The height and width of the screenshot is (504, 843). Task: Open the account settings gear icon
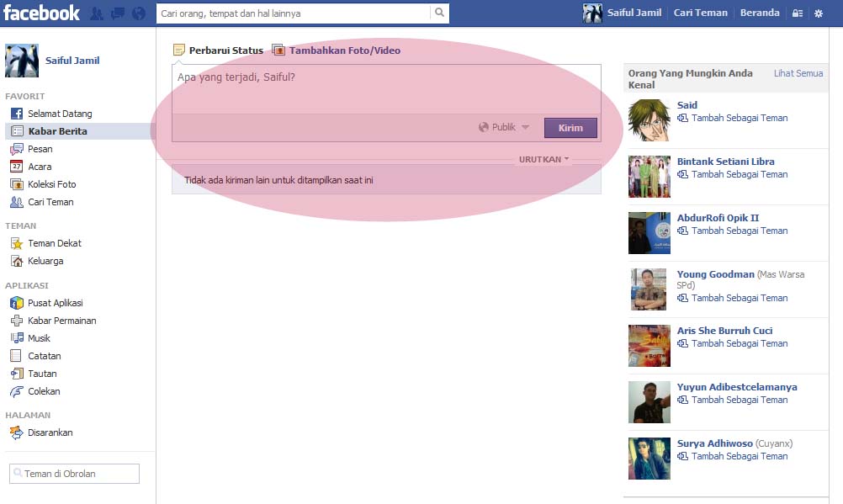[819, 13]
